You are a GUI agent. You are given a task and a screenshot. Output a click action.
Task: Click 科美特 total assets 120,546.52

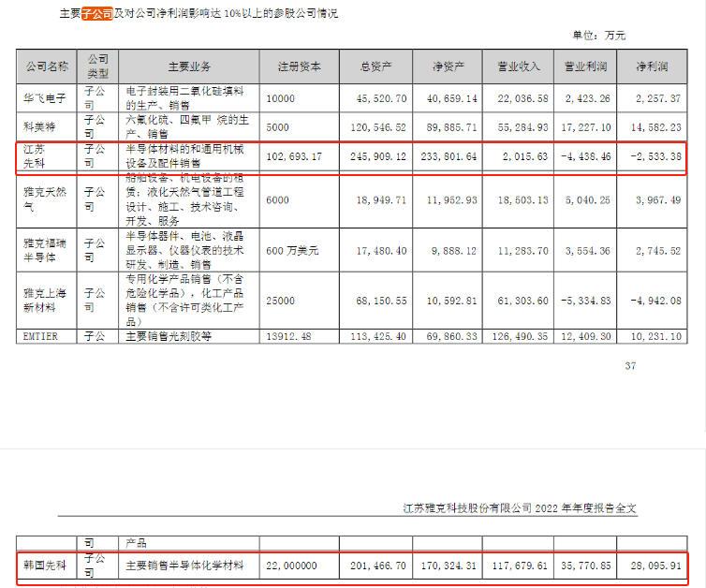click(378, 127)
